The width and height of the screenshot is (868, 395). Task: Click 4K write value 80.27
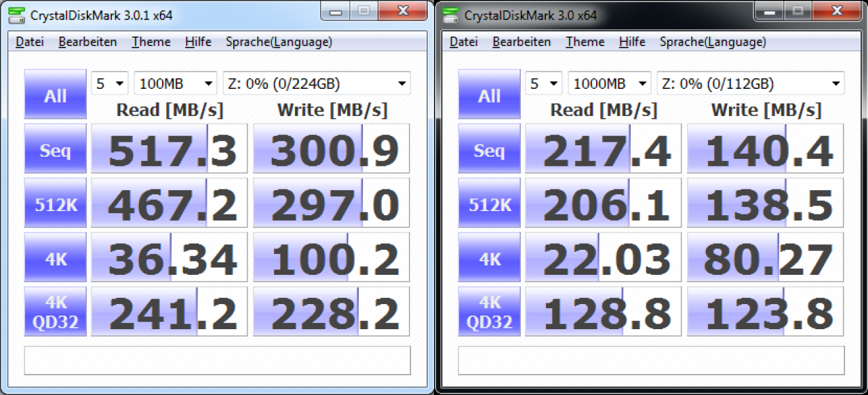tap(766, 257)
